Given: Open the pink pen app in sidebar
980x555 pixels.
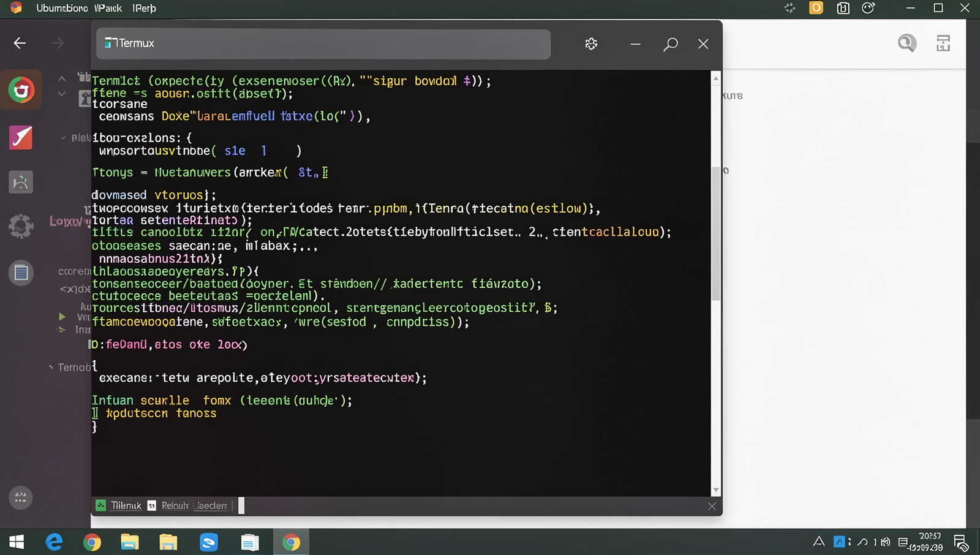Looking at the screenshot, I should pos(21,137).
